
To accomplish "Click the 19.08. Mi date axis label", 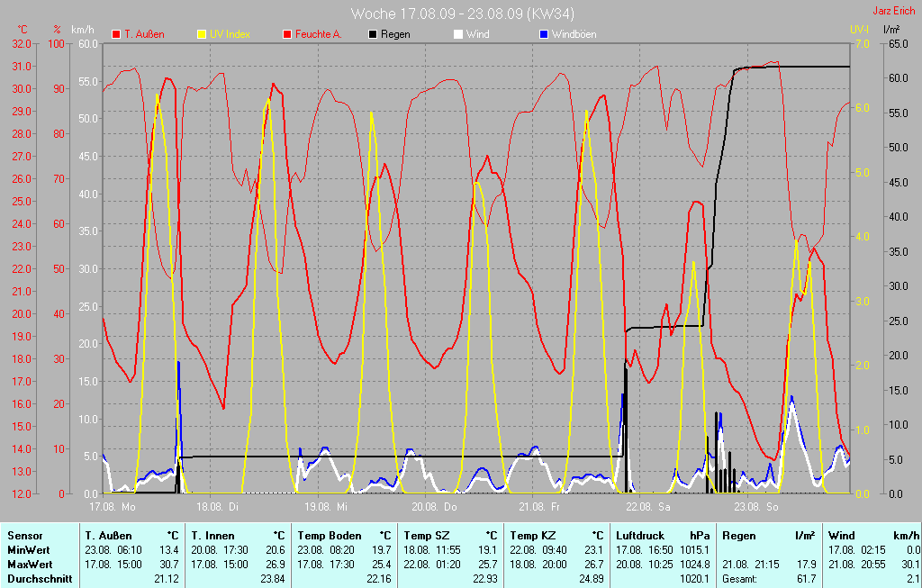I will [326, 506].
